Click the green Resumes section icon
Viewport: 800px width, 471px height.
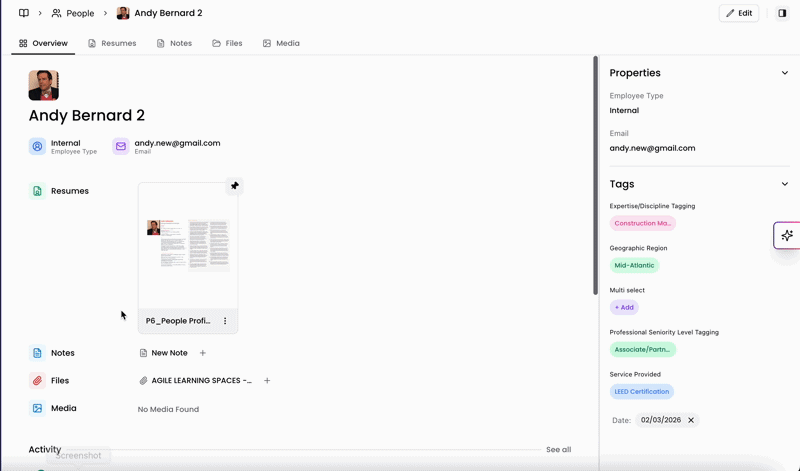(x=37, y=191)
